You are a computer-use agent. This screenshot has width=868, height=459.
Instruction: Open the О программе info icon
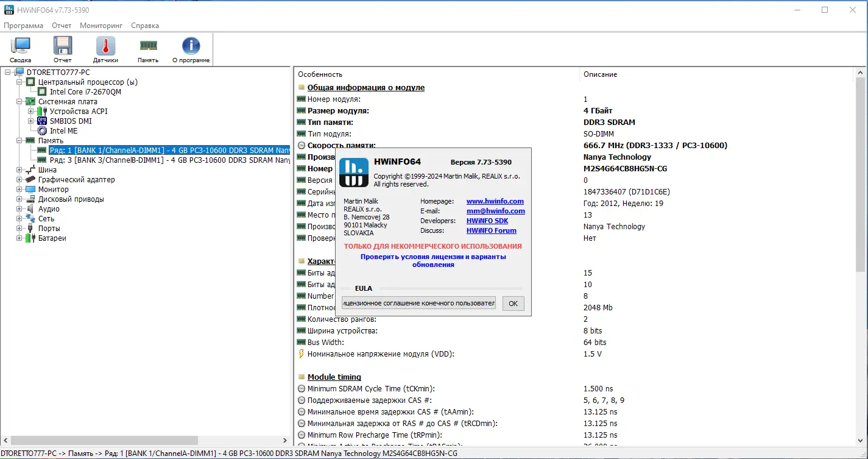pyautogui.click(x=191, y=46)
